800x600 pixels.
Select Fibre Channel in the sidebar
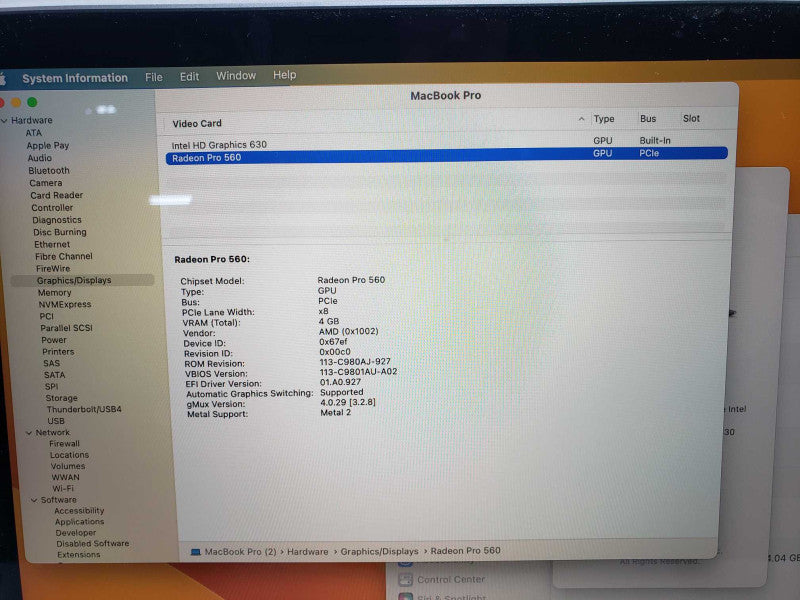64,256
